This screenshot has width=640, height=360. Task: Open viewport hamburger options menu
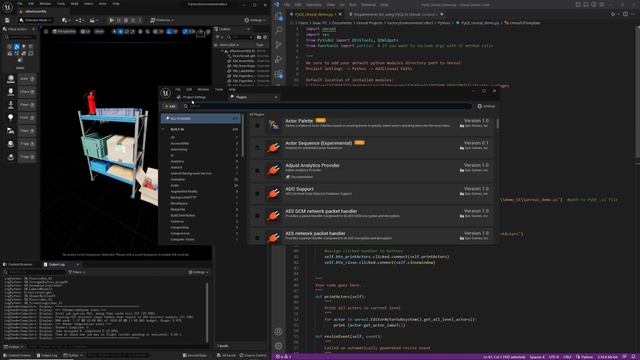pos(46,31)
